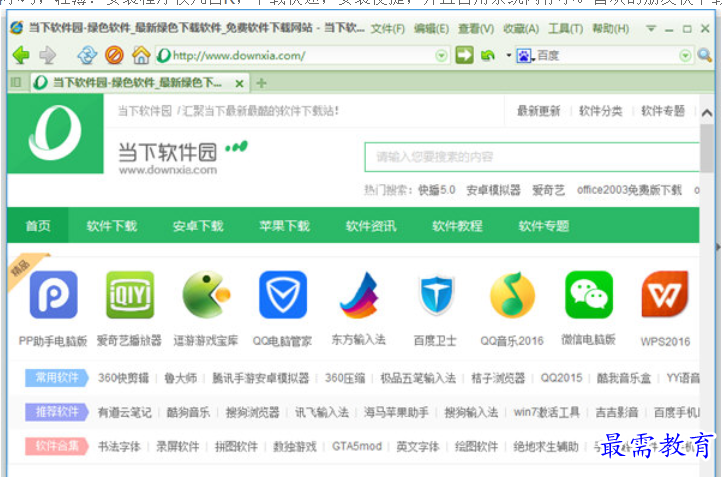Click the scroll-up arrow on the page scrollbar
This screenshot has height=477, width=722.
[707, 112]
